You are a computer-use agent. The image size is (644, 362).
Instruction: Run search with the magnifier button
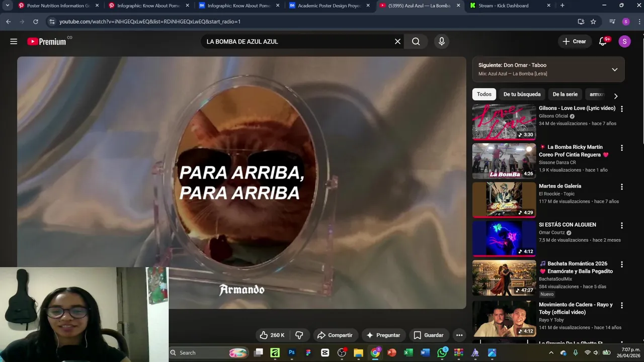[416, 41]
